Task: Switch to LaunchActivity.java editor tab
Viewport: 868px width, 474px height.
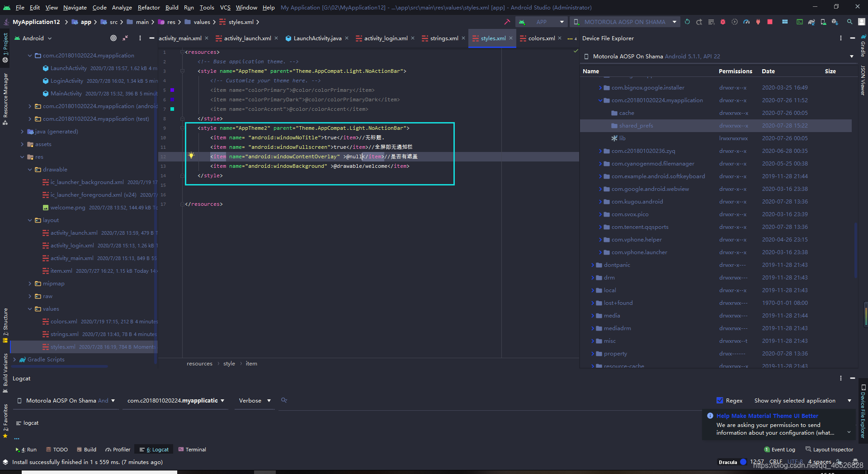Action: pos(317,38)
